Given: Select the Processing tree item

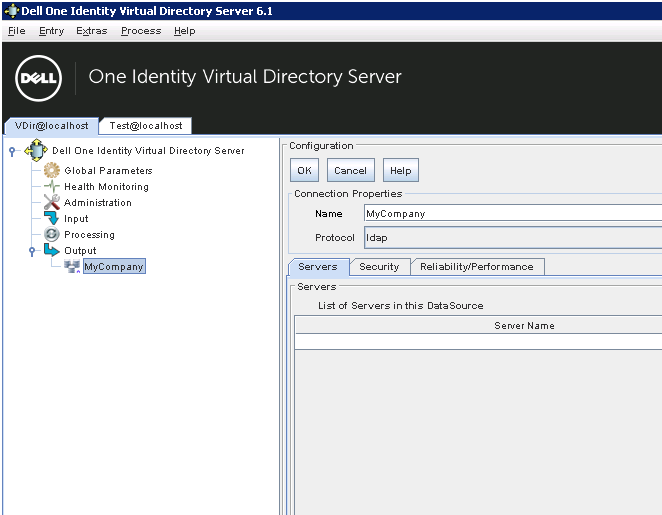Looking at the screenshot, I should 89,235.
